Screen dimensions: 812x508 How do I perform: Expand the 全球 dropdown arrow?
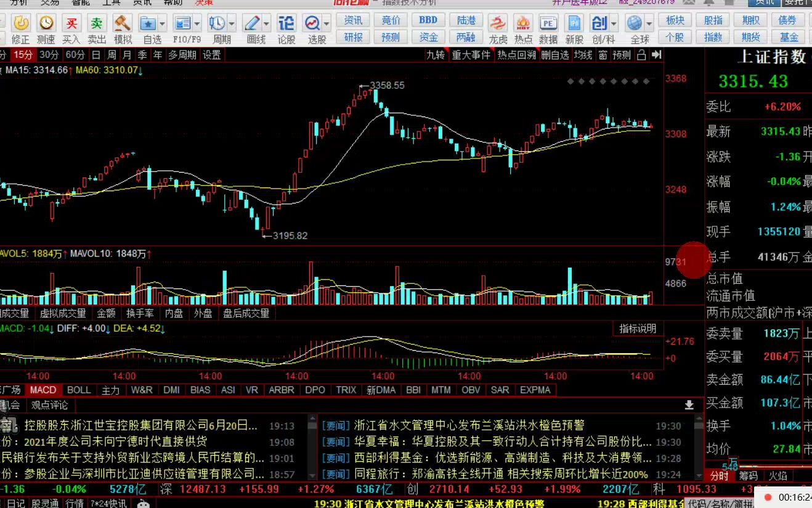[x=649, y=24]
